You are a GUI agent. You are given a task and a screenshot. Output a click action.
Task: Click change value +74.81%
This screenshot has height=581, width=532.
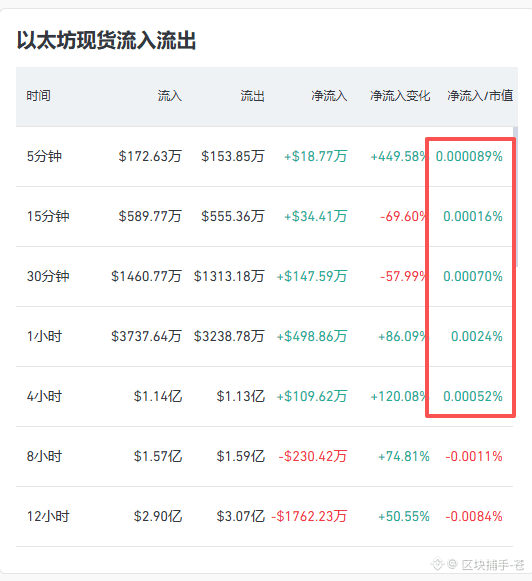coord(404,456)
